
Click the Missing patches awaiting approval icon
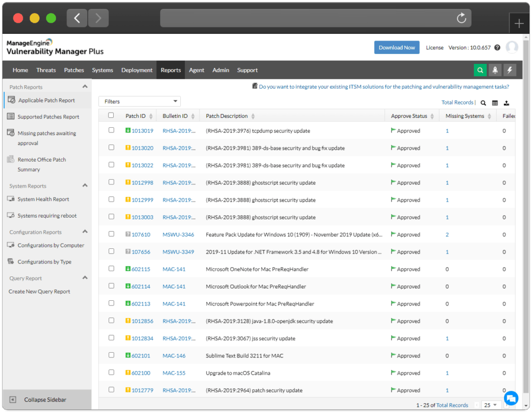click(11, 132)
